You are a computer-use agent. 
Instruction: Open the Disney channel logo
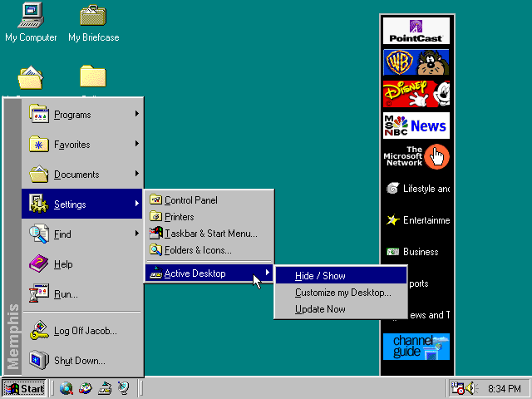(x=416, y=94)
